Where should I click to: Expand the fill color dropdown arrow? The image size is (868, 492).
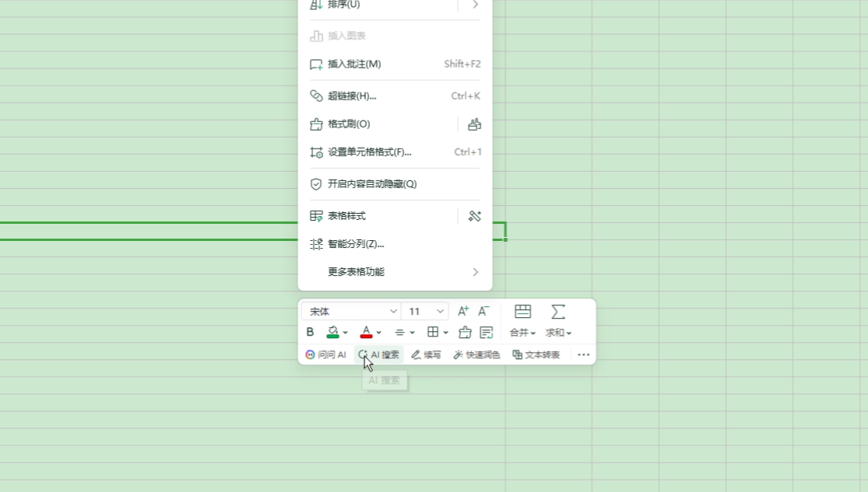pos(345,333)
